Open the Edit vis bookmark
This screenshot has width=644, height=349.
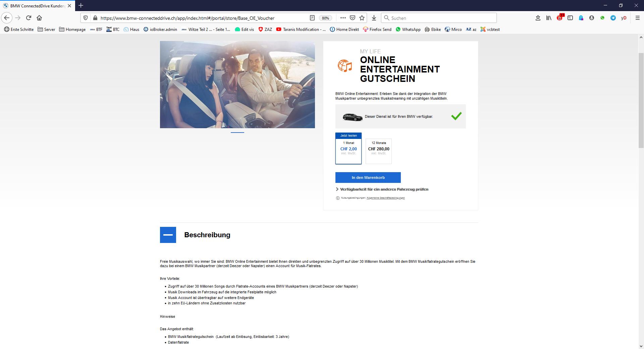click(x=244, y=30)
